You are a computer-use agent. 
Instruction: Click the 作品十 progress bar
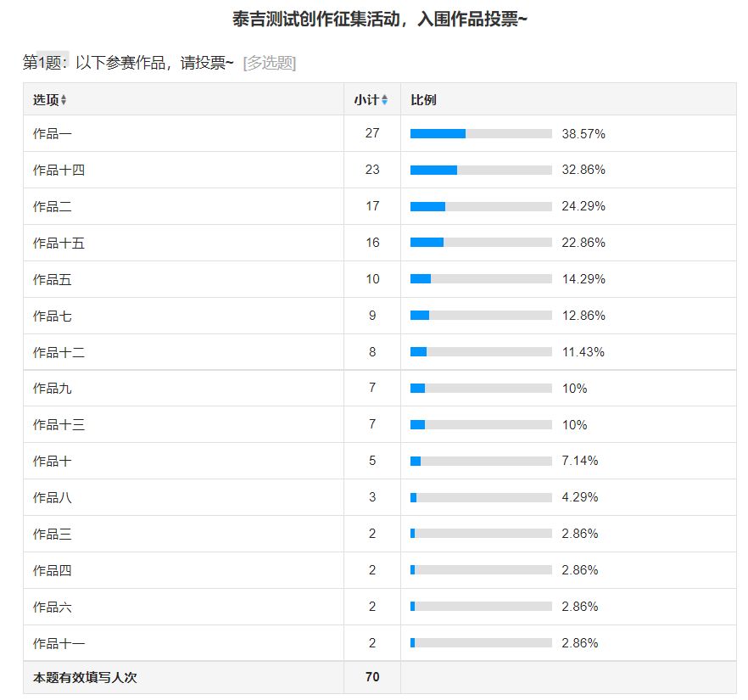click(x=481, y=462)
